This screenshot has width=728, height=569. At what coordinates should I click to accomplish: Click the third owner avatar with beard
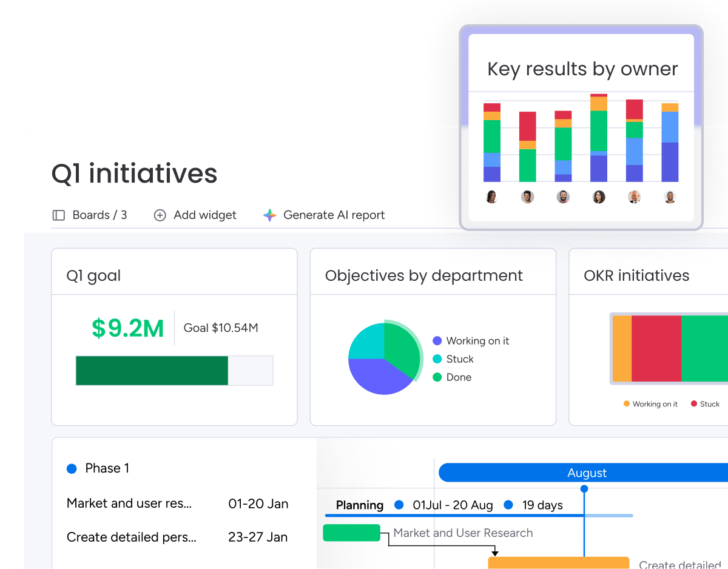563,197
